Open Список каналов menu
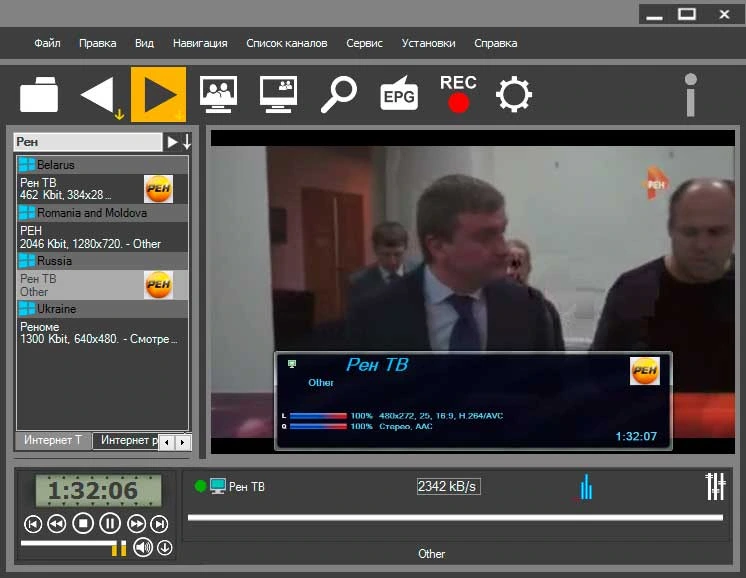 287,43
